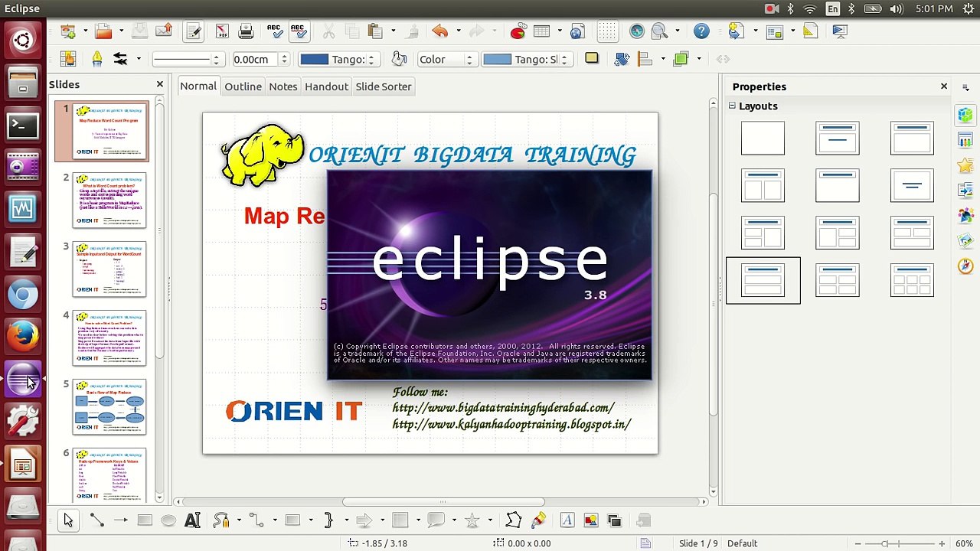Select slide 3 thumbnail
Image resolution: width=980 pixels, height=551 pixels.
(109, 269)
